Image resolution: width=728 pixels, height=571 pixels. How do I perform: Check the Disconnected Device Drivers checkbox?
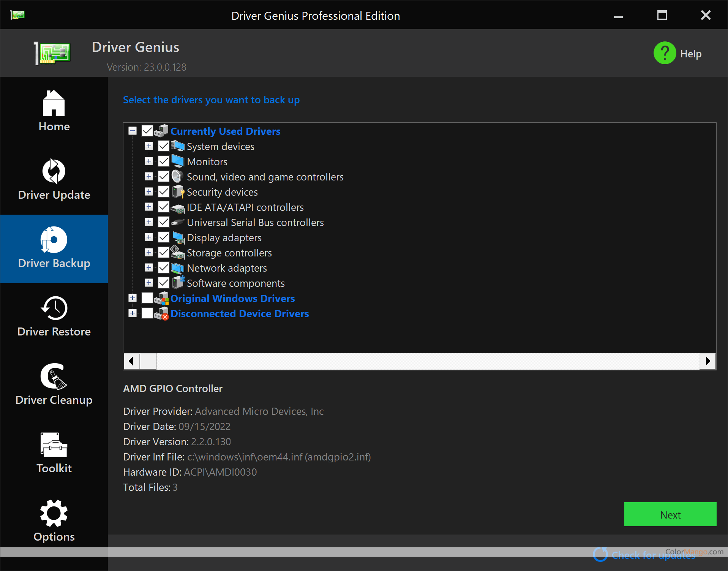click(147, 313)
